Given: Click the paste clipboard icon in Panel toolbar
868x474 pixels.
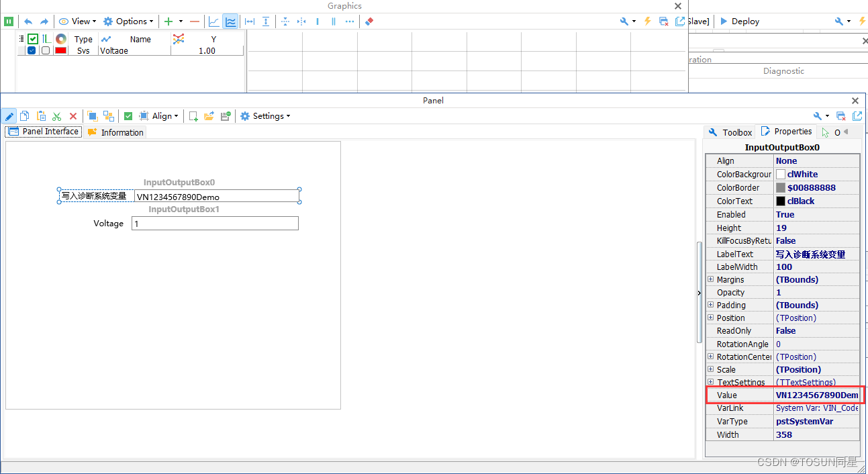Looking at the screenshot, I should [41, 116].
